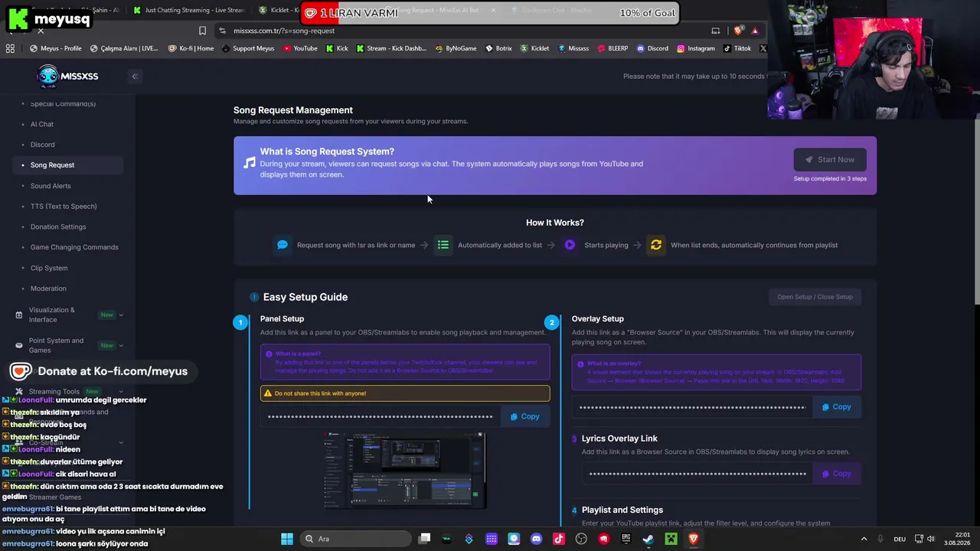Open the Instagram bookmark
This screenshot has width=980, height=551.
click(696, 48)
